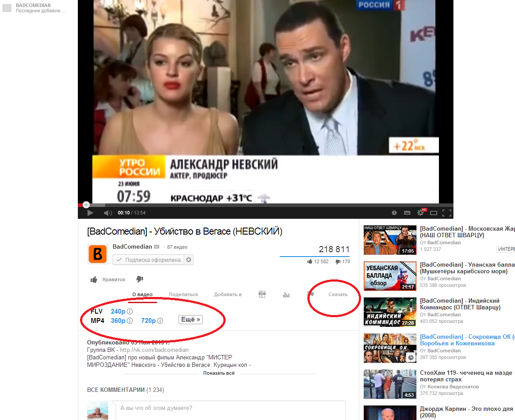Click the video frame to pause or play
515x420 pixels.
click(x=265, y=102)
